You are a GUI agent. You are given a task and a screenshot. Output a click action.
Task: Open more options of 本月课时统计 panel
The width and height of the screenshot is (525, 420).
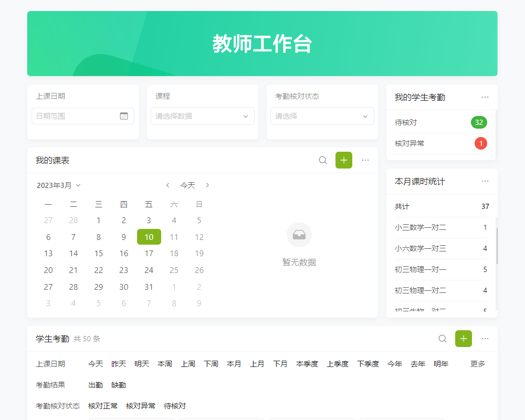point(485,181)
